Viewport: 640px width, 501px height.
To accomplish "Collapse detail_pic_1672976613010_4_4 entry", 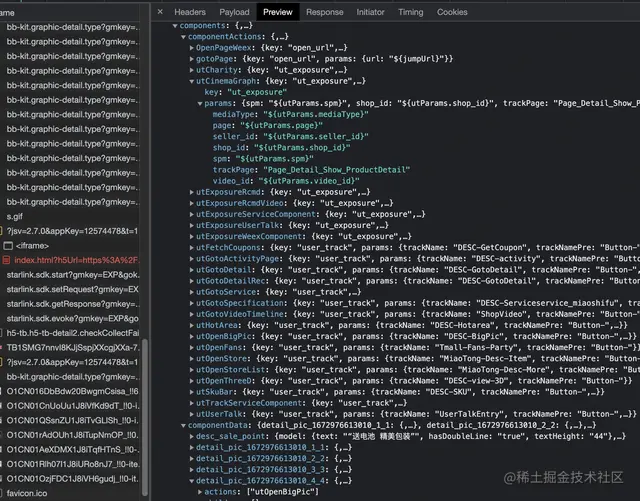I will (191, 481).
